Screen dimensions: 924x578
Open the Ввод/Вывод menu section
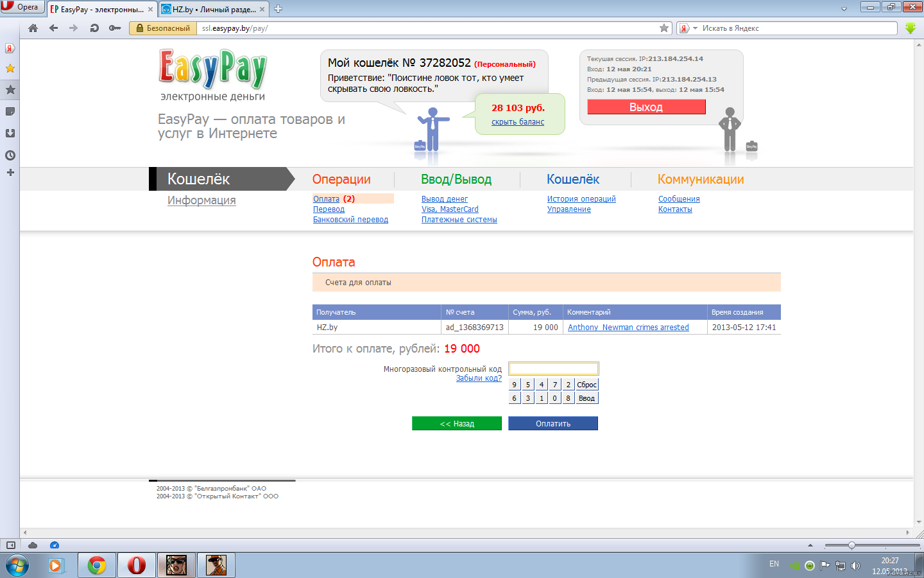click(x=456, y=180)
